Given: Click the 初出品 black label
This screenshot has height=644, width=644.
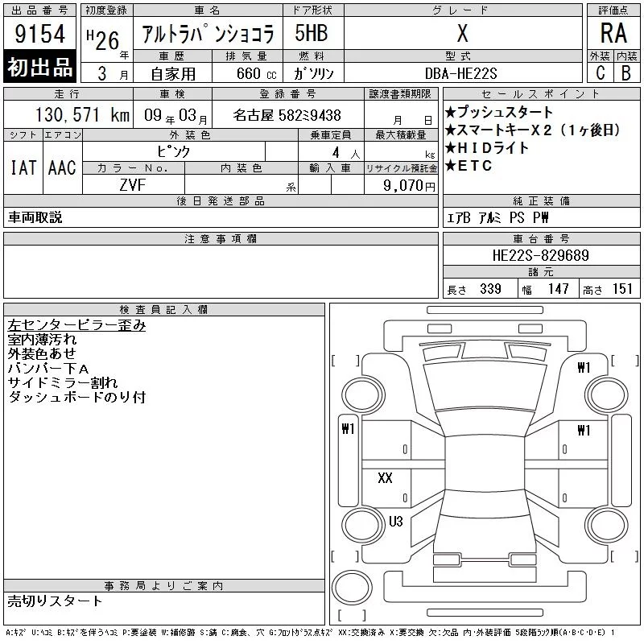Looking at the screenshot, I should [x=39, y=66].
